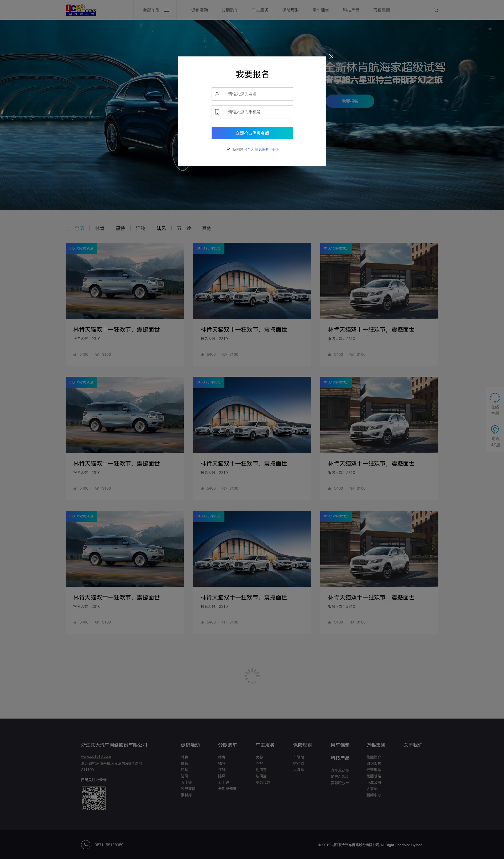Click thumbs-up icon on first card
Screen dimensions: 504x859
point(75,354)
